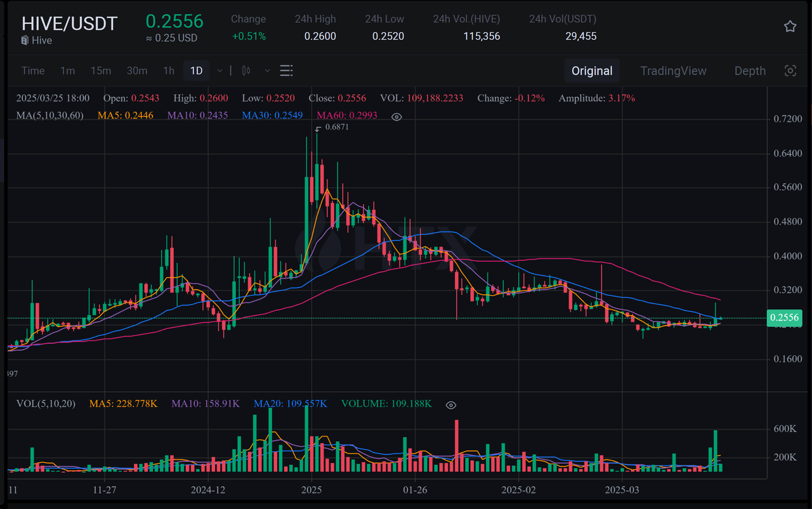The width and height of the screenshot is (812, 509).
Task: Select the Original chart view
Action: (x=592, y=70)
